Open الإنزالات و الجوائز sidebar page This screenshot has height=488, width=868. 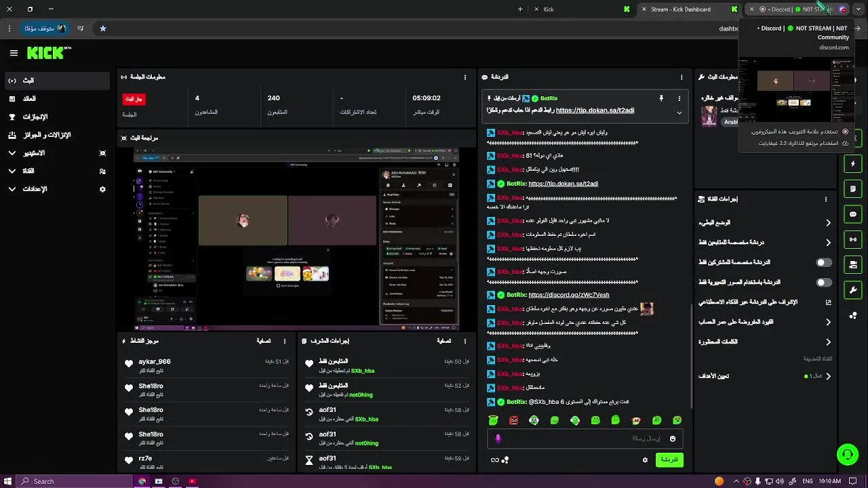56,135
